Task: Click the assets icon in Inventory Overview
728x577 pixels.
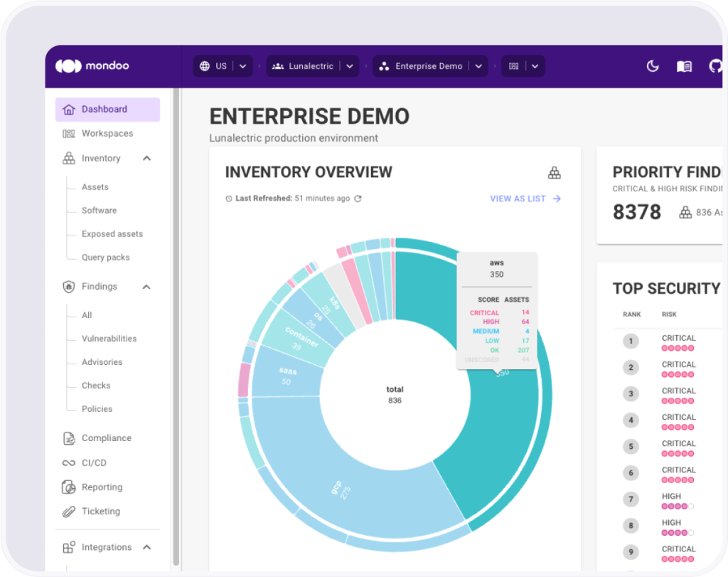Action: (554, 173)
